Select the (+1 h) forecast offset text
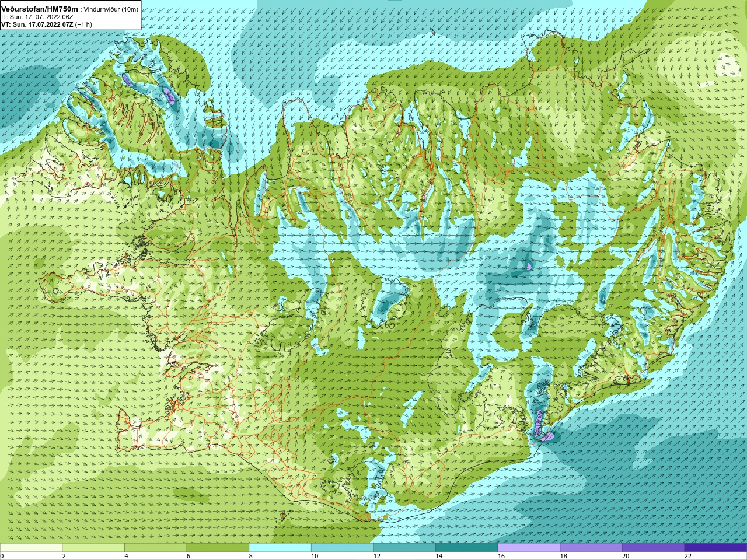Screen dimensions: 747x560 coord(83,24)
